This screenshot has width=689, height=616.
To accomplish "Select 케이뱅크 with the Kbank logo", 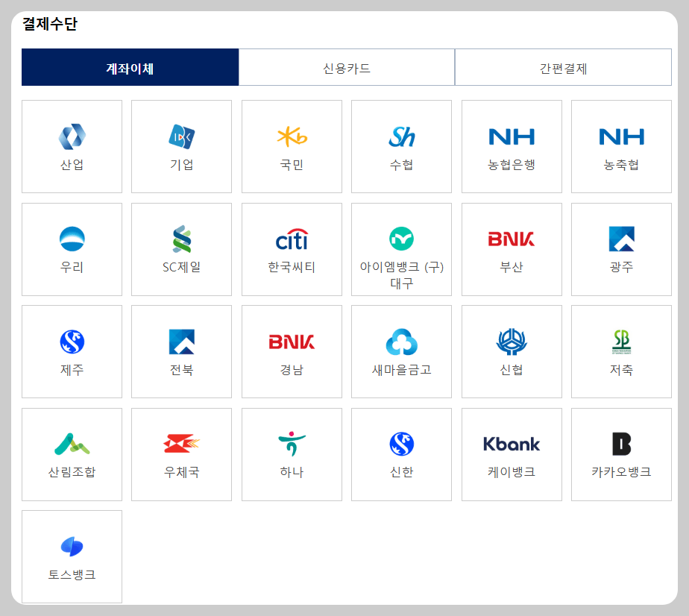I will (x=512, y=454).
